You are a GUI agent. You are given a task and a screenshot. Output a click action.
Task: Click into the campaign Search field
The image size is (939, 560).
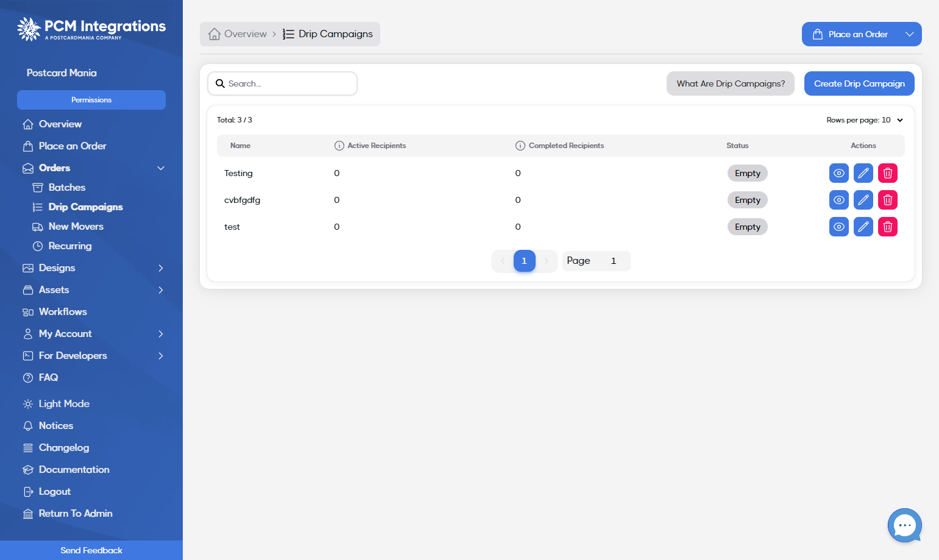pyautogui.click(x=282, y=83)
